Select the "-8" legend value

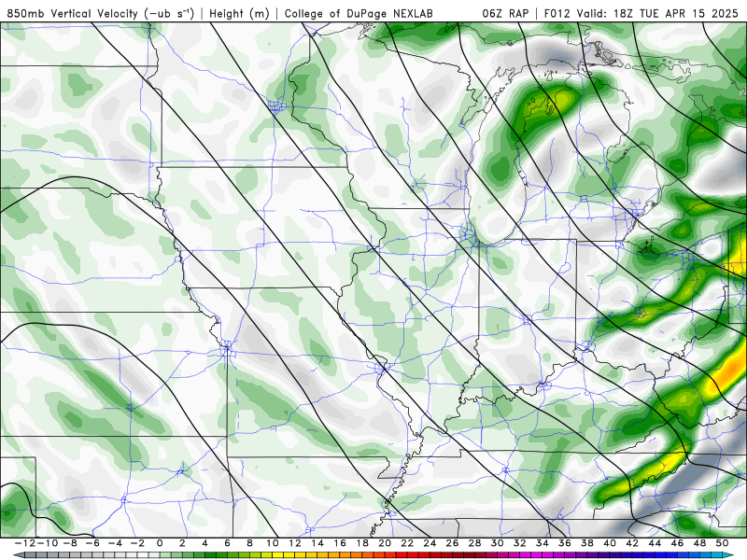(70, 543)
